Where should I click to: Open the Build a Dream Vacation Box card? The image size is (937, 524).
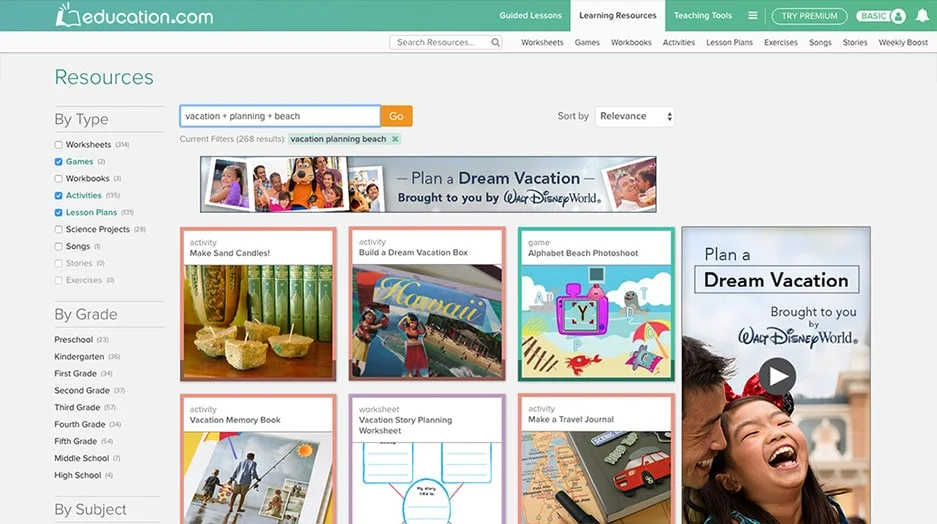click(427, 304)
